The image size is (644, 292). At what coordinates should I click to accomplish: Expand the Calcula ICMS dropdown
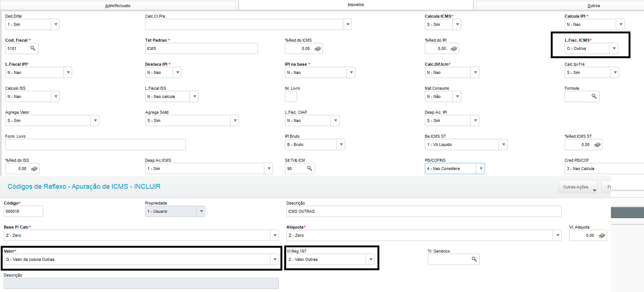(x=457, y=24)
